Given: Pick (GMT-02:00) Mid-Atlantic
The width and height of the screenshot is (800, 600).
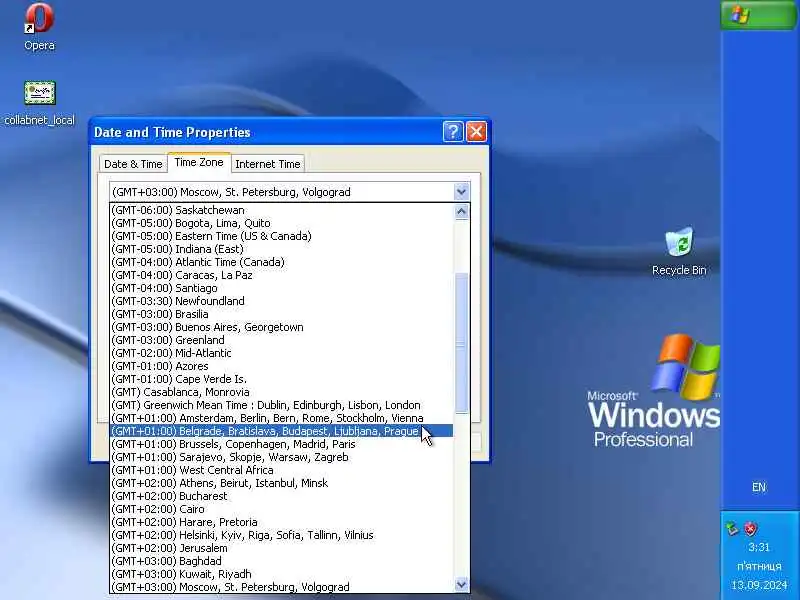Looking at the screenshot, I should [x=282, y=353].
